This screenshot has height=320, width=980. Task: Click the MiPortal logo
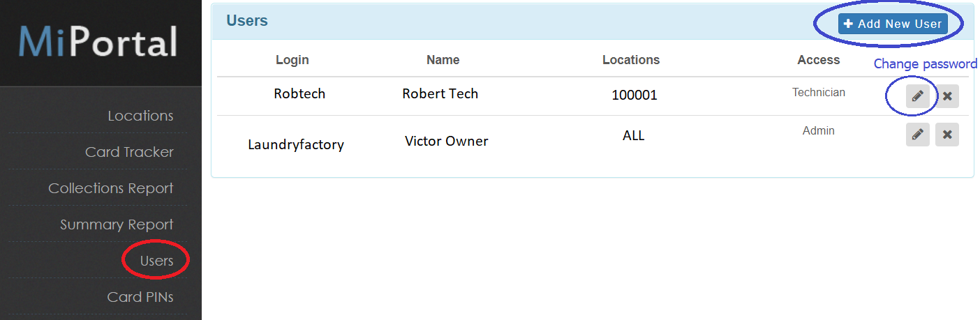point(98,43)
